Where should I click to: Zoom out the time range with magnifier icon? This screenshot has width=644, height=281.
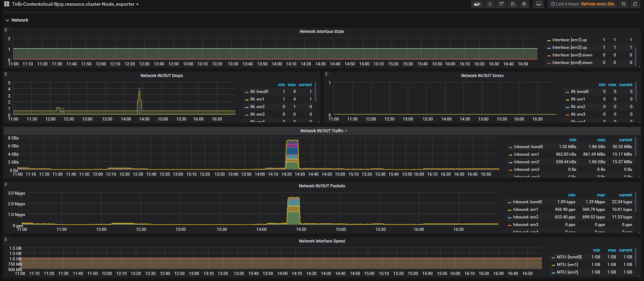(623, 4)
